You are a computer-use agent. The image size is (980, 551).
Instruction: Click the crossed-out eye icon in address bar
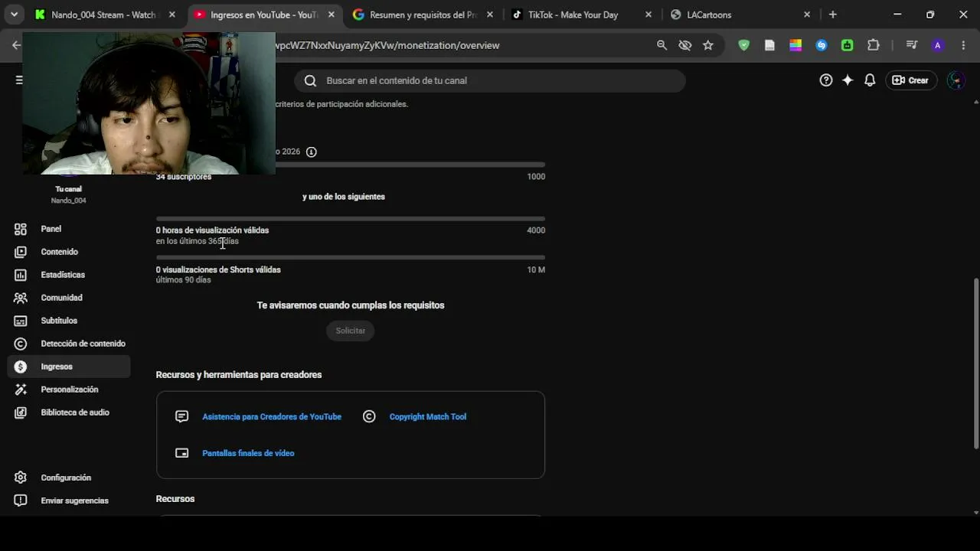pos(685,45)
